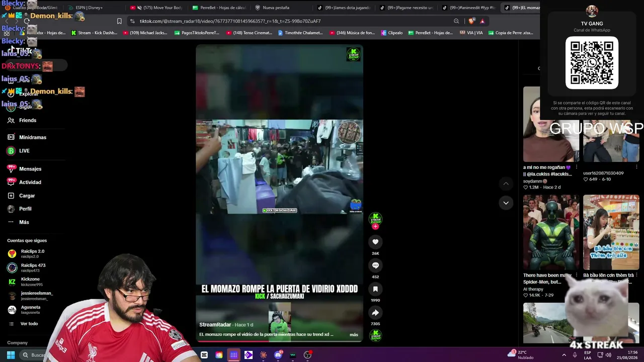
Task: Open the 'Bà bầu lên cơn thèm trà sữa' thumbnail
Action: click(x=611, y=232)
